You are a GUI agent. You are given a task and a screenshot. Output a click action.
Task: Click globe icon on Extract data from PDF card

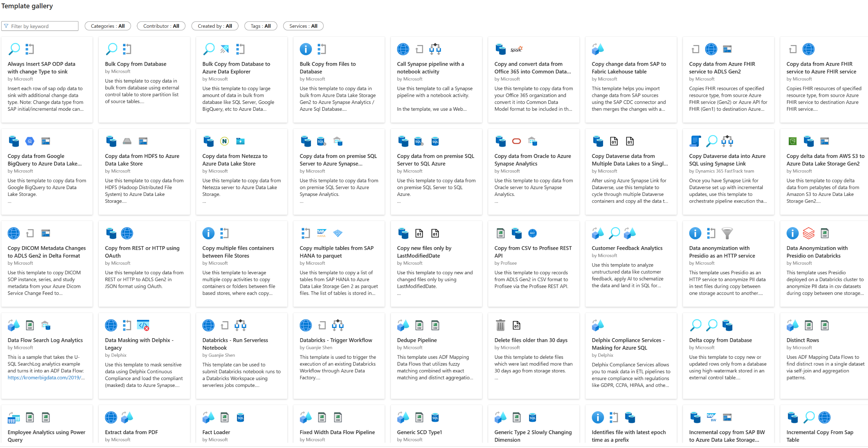click(x=111, y=417)
